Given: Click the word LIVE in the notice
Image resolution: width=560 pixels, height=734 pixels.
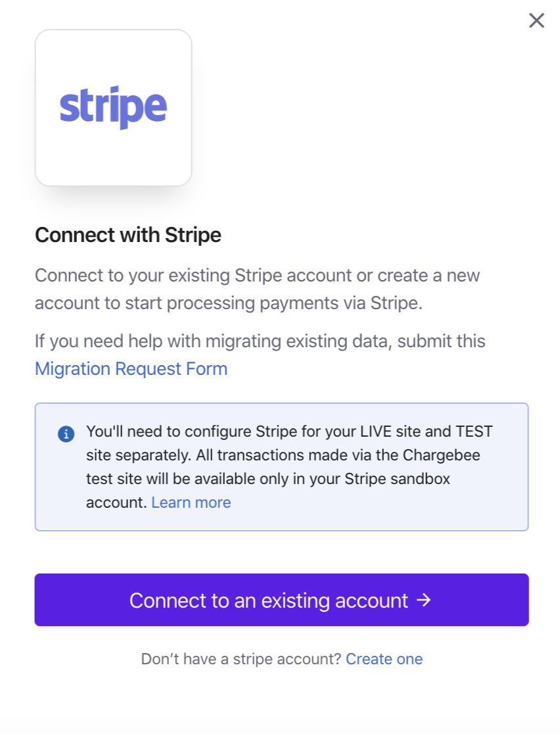Looking at the screenshot, I should [377, 431].
